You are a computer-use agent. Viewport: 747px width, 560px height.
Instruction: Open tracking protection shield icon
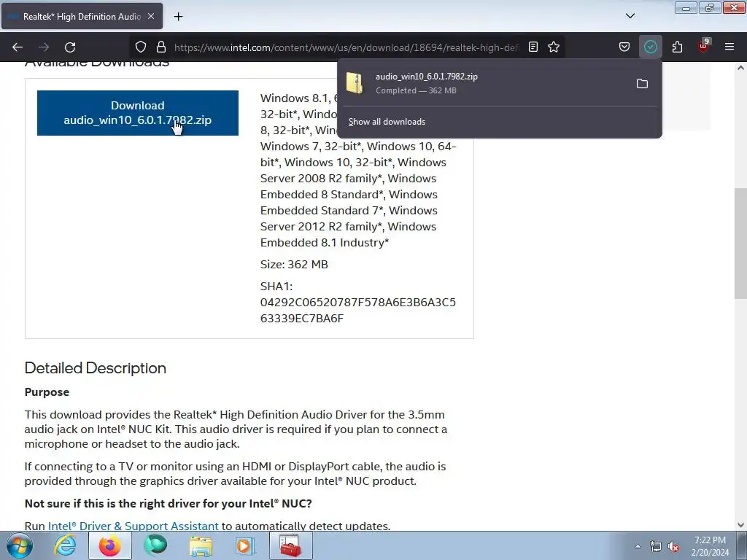(141, 47)
